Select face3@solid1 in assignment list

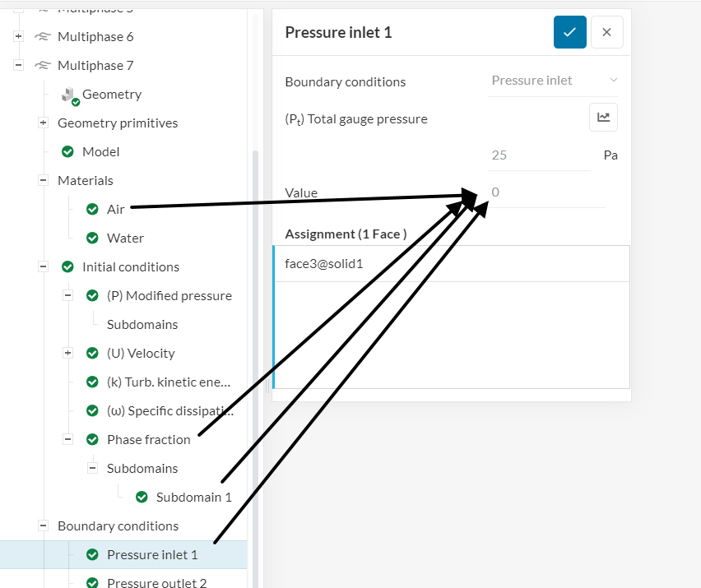tap(323, 264)
